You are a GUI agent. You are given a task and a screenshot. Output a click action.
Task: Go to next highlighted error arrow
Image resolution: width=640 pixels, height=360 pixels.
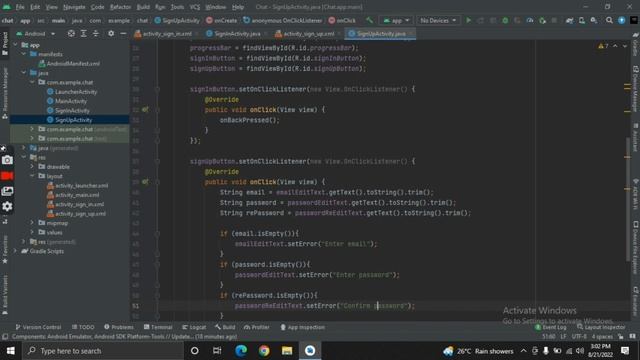point(624,46)
